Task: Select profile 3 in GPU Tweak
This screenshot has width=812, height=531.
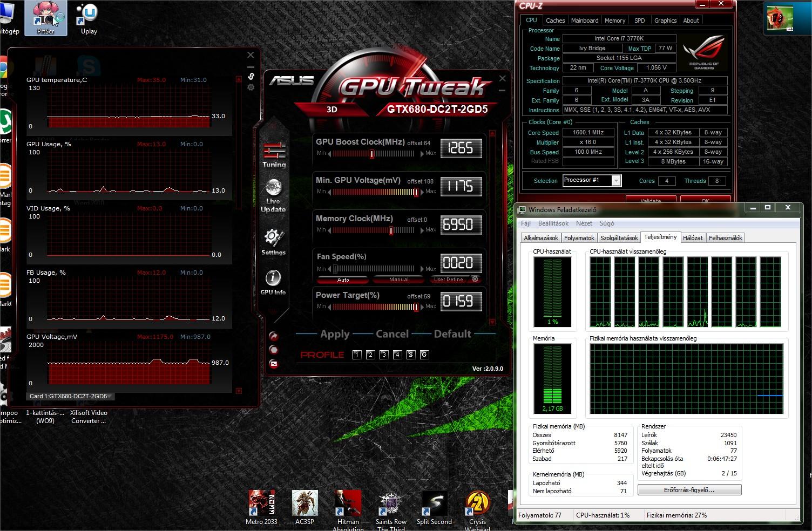Action: pyautogui.click(x=383, y=355)
